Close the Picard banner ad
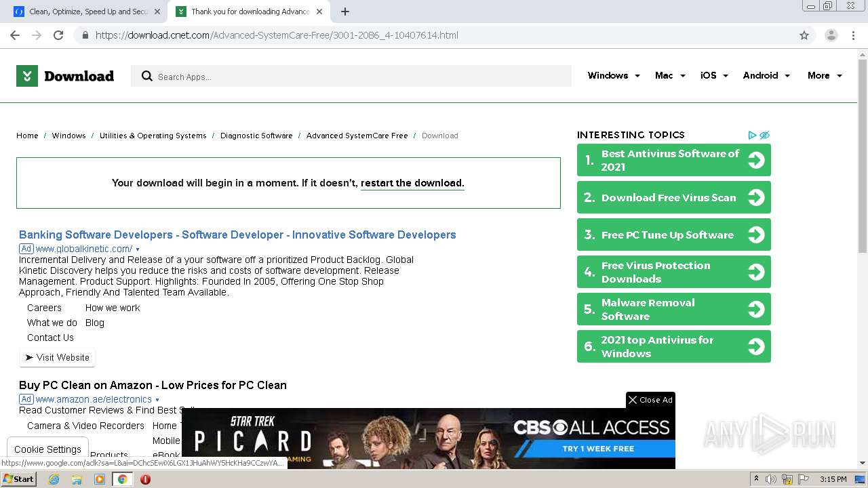 (650, 400)
